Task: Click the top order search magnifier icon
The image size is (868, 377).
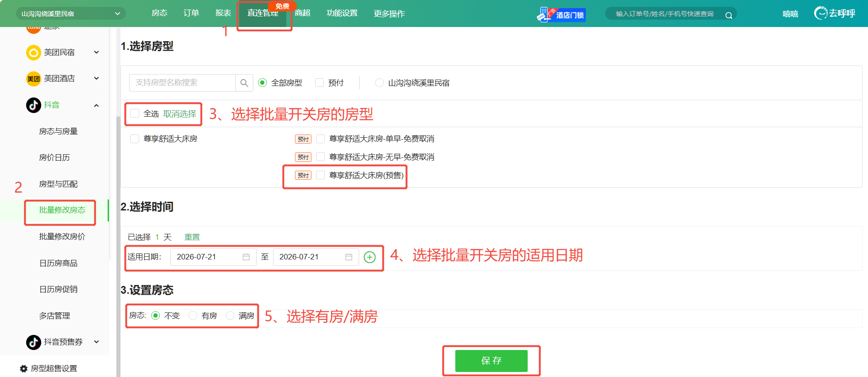Action: coord(728,16)
